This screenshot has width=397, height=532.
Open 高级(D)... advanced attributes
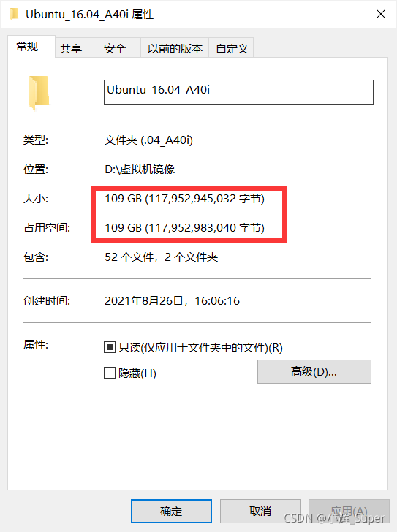314,371
